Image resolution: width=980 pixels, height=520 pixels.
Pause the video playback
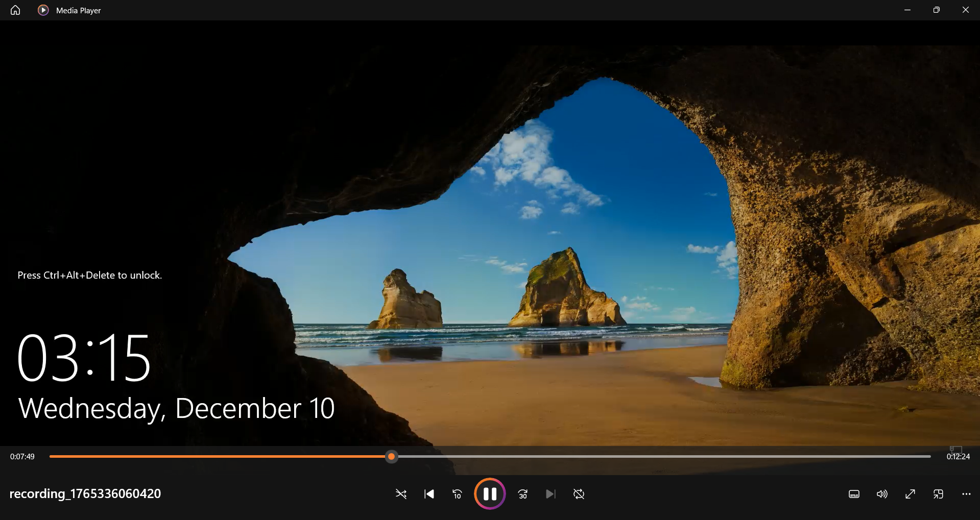pyautogui.click(x=490, y=493)
